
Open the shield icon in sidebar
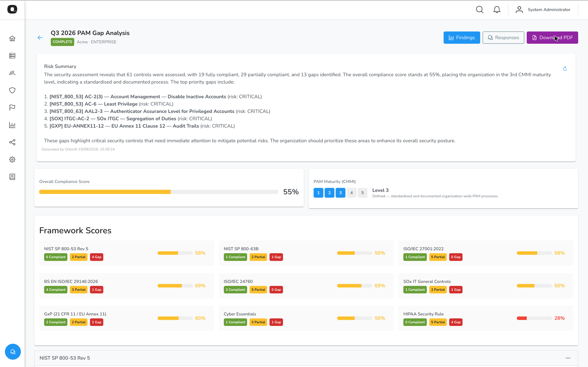(12, 90)
